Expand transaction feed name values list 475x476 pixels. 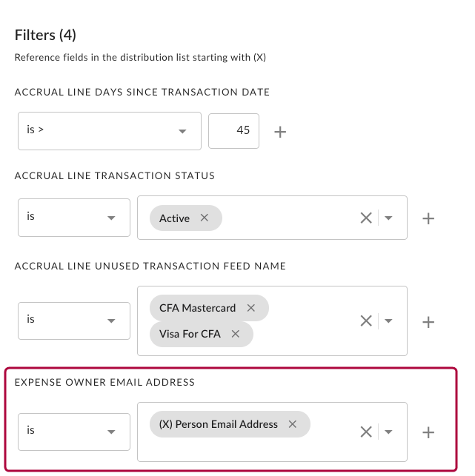point(389,321)
